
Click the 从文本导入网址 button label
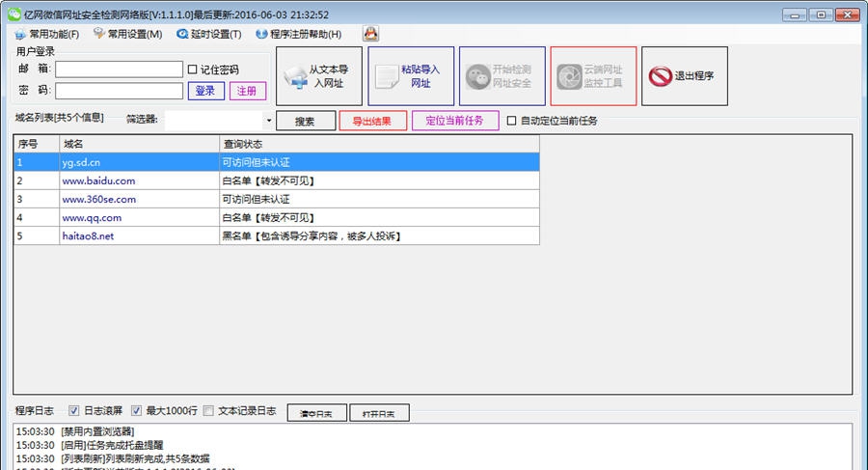(329, 76)
